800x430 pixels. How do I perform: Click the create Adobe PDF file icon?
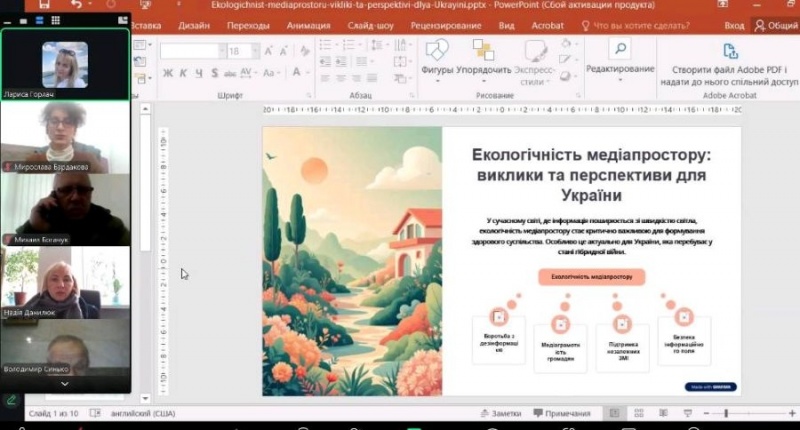pyautogui.click(x=730, y=52)
